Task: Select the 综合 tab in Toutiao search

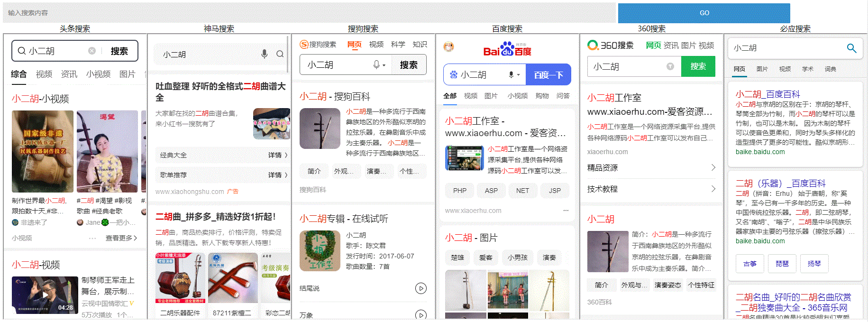Action: (19, 74)
